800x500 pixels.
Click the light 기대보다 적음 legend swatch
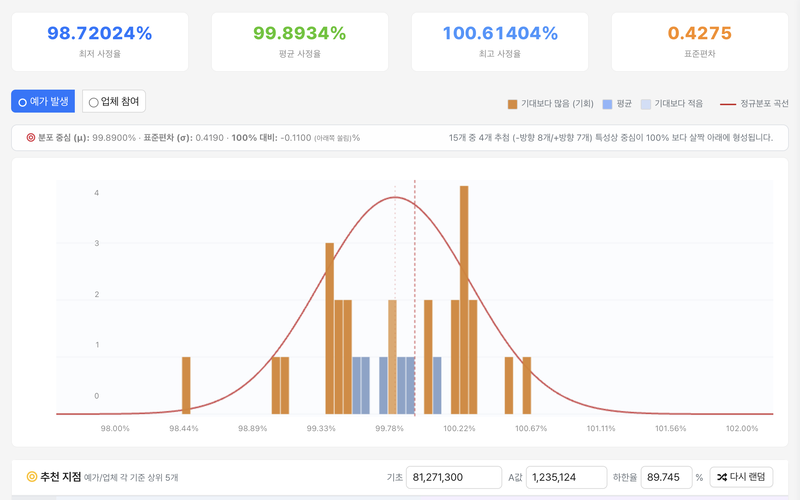click(x=645, y=104)
